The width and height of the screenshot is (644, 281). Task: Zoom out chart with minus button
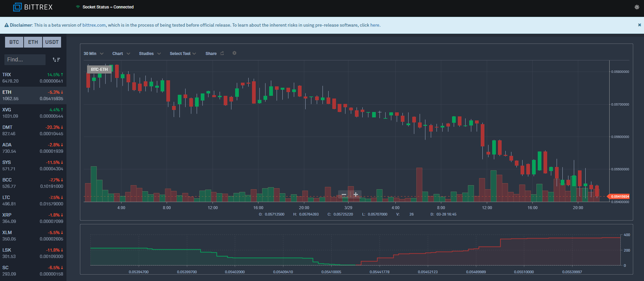[x=344, y=195]
